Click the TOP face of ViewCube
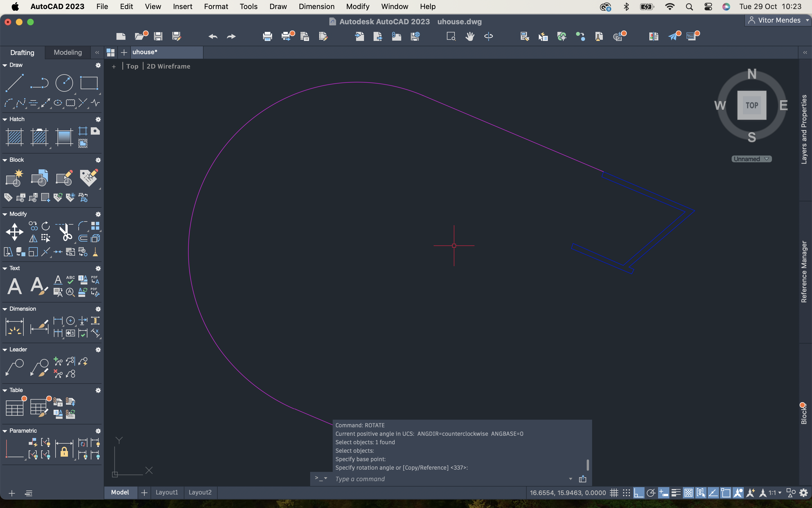The image size is (812, 508). pyautogui.click(x=752, y=105)
